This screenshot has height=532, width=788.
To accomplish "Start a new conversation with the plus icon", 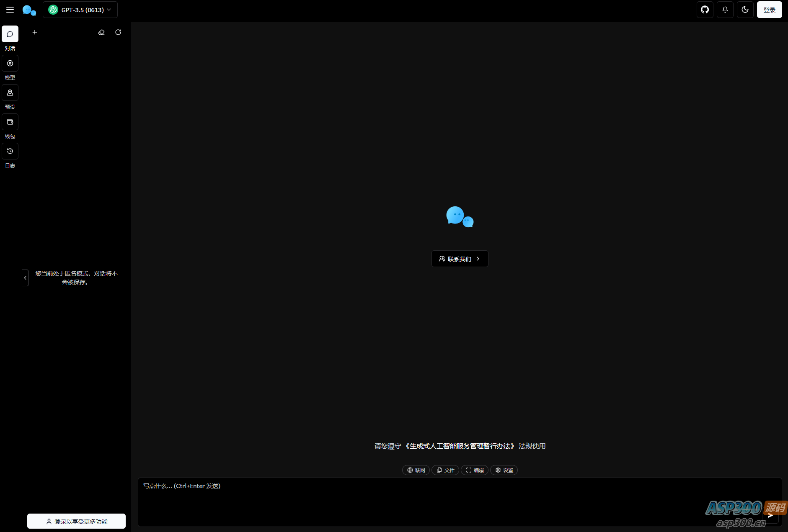I will (x=35, y=32).
